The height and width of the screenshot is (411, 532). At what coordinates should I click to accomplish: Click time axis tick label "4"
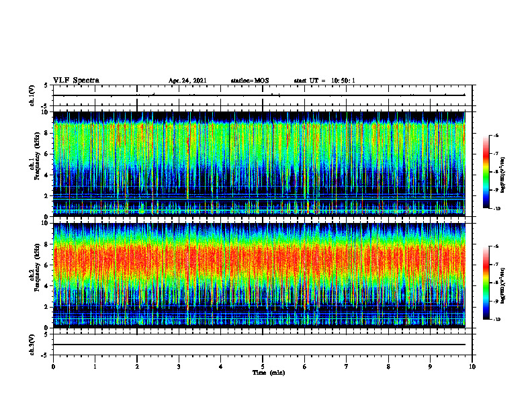(221, 367)
